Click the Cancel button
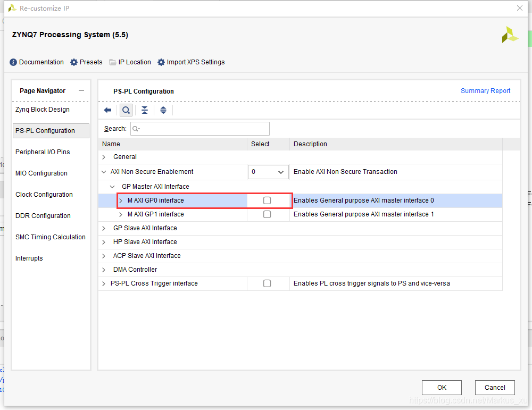Screen dimensions: 532x410 (495, 388)
